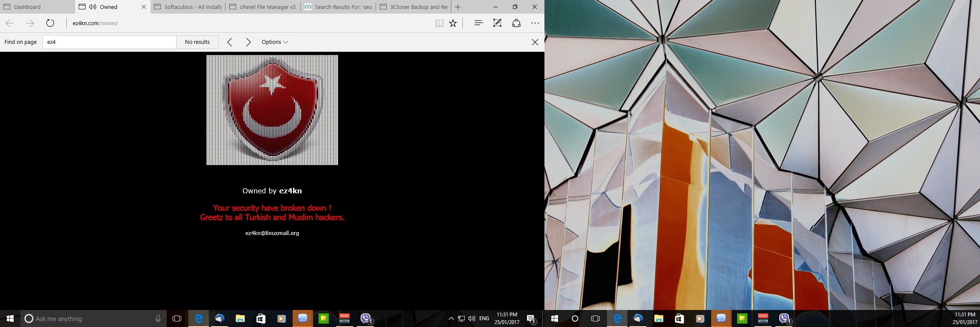
Task: Open the green folder app on right taskbar
Action: click(x=742, y=318)
